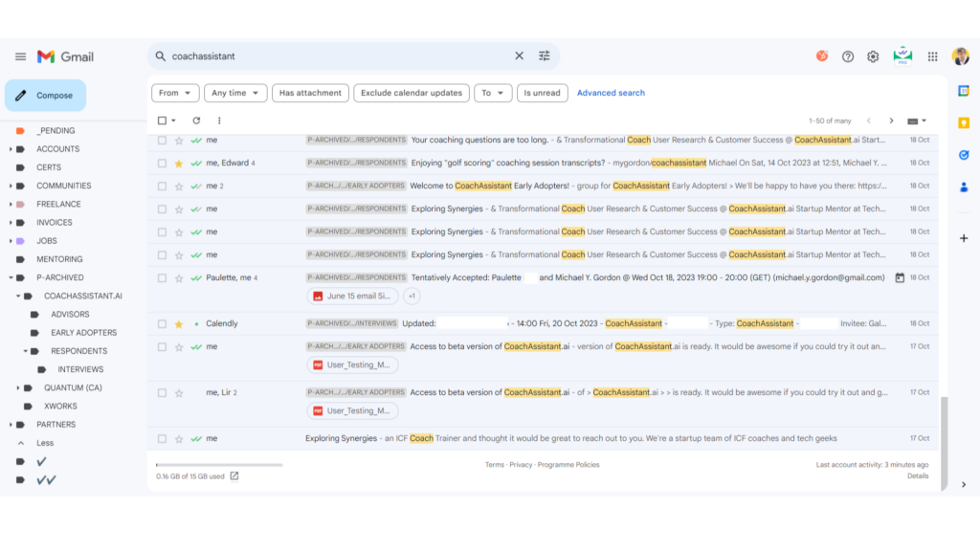
Task: Clear the search with the X icon
Action: 519,55
